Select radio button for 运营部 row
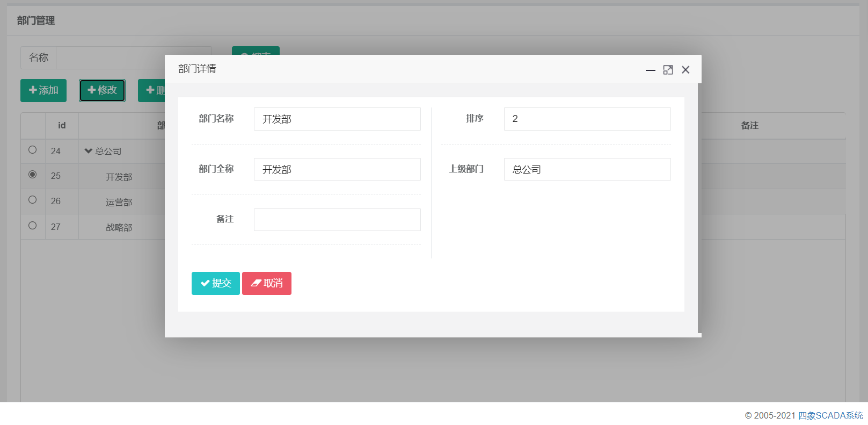 pyautogui.click(x=33, y=200)
